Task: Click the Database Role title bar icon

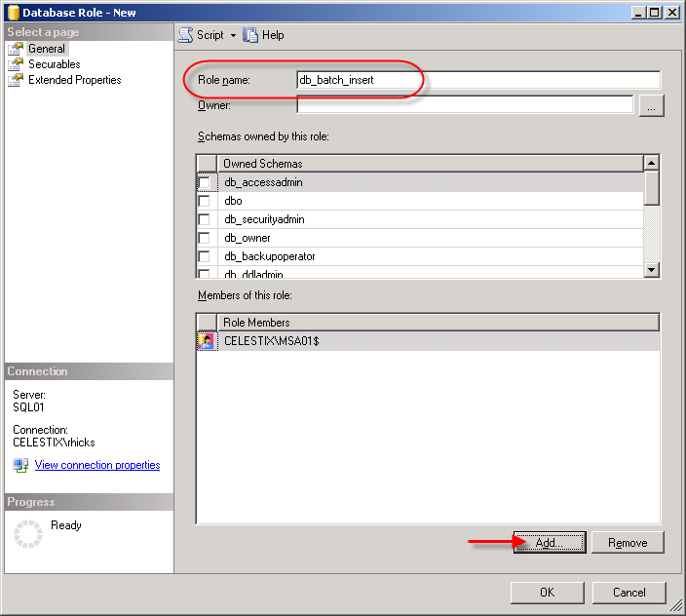Action: tap(11, 12)
